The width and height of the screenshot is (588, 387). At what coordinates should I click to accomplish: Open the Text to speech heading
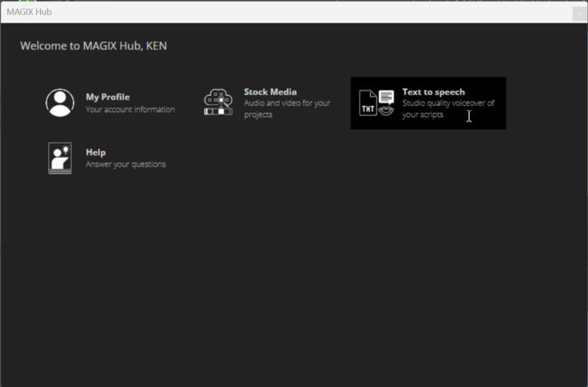pos(433,92)
